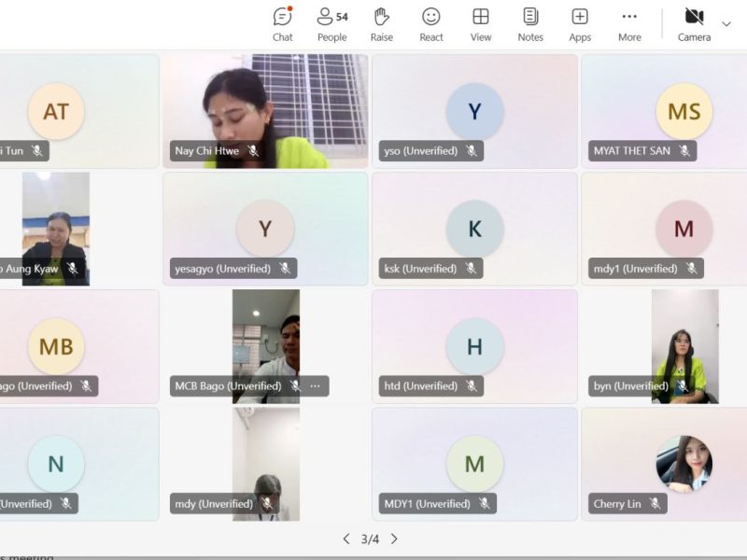Open the React emoji menu
747x560 pixels.
431,25
